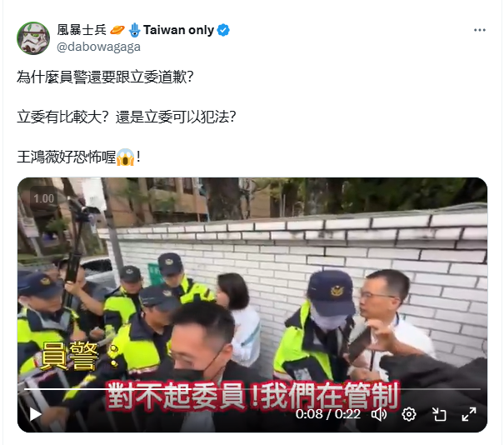The image size is (504, 445).
Task: Open the tweet's more options menu
Action: [x=480, y=30]
